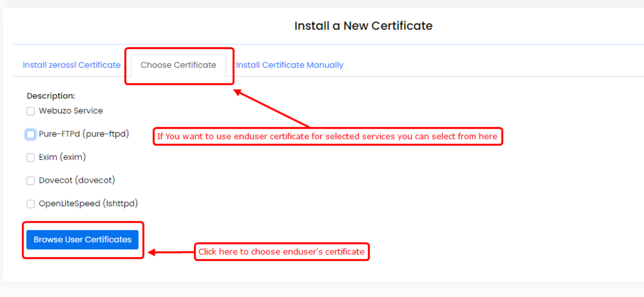Select the Choose Certificate tab
This screenshot has height=297, width=644.
[x=178, y=65]
